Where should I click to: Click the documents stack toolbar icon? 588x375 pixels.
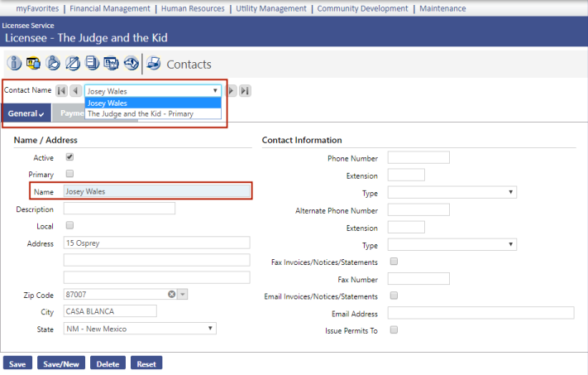pyautogui.click(x=93, y=63)
